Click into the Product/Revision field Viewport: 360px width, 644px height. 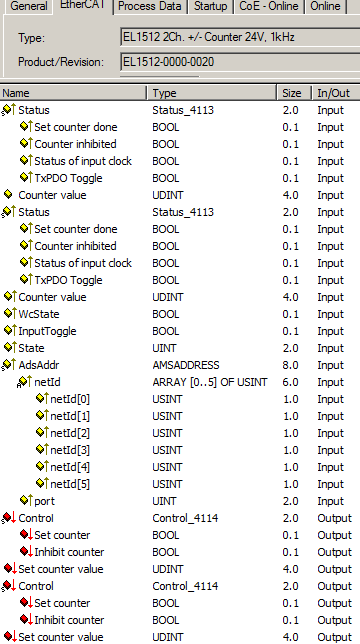click(240, 62)
